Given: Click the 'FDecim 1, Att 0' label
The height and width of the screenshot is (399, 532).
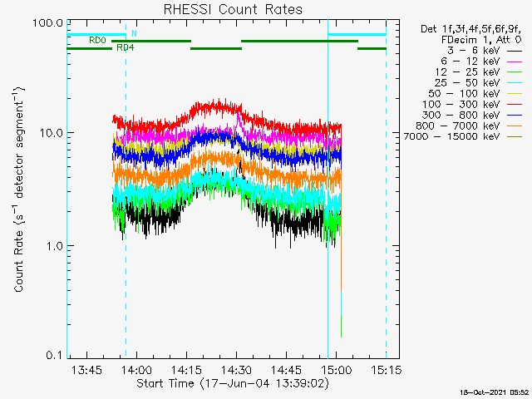Looking at the screenshot, I should 481,40.
